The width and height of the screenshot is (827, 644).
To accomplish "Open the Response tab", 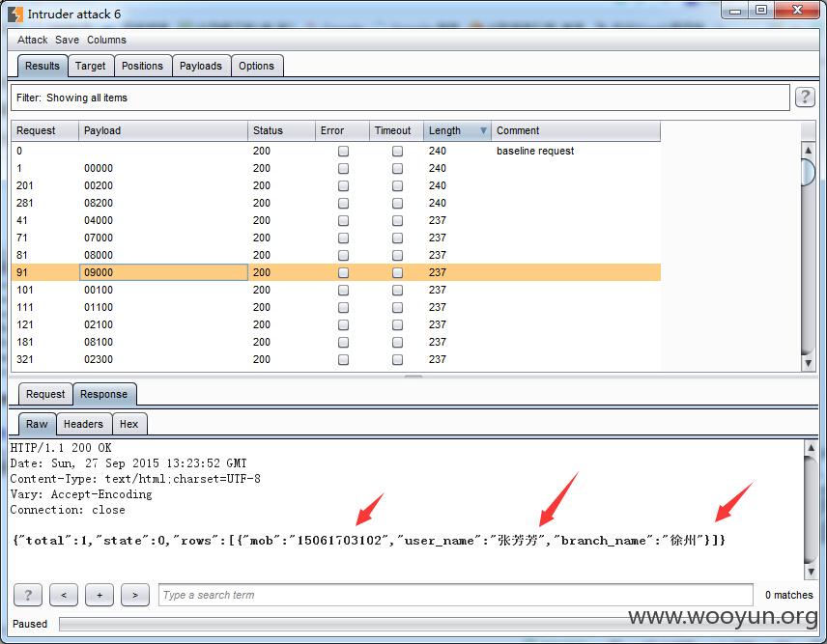I will click(104, 394).
